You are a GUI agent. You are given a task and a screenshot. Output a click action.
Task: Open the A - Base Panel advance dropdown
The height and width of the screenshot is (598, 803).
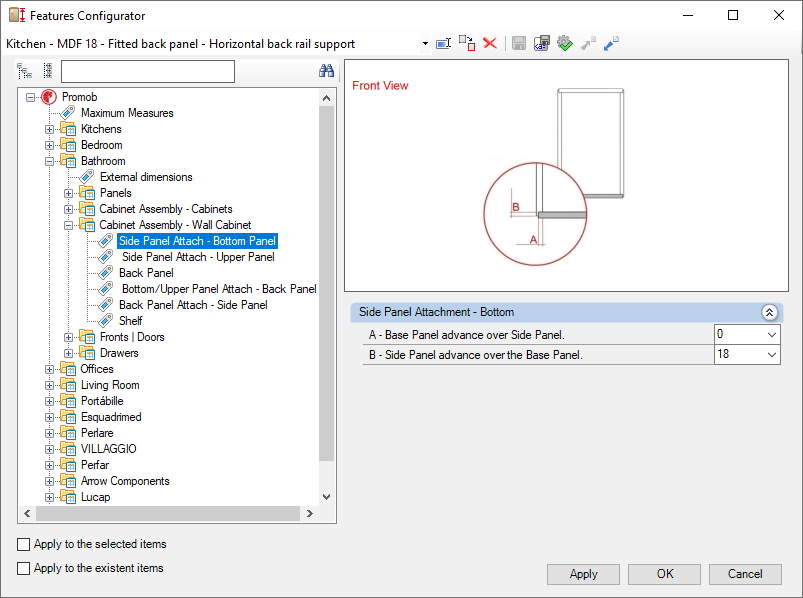point(772,335)
